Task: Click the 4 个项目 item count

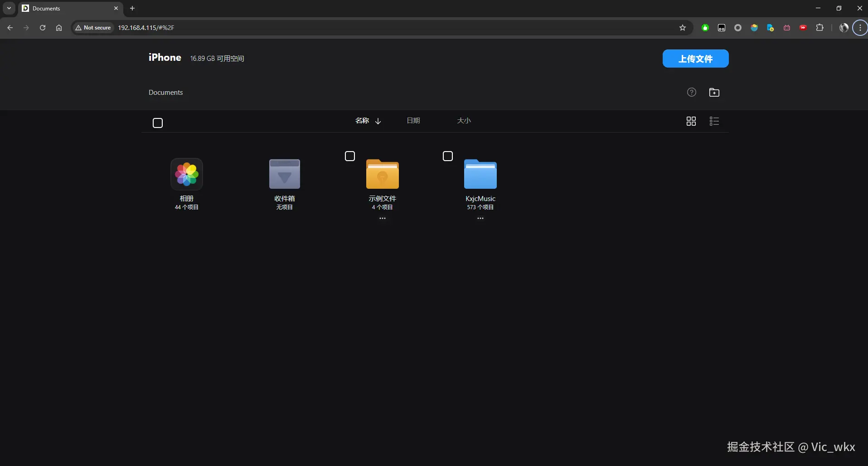Action: click(x=383, y=207)
